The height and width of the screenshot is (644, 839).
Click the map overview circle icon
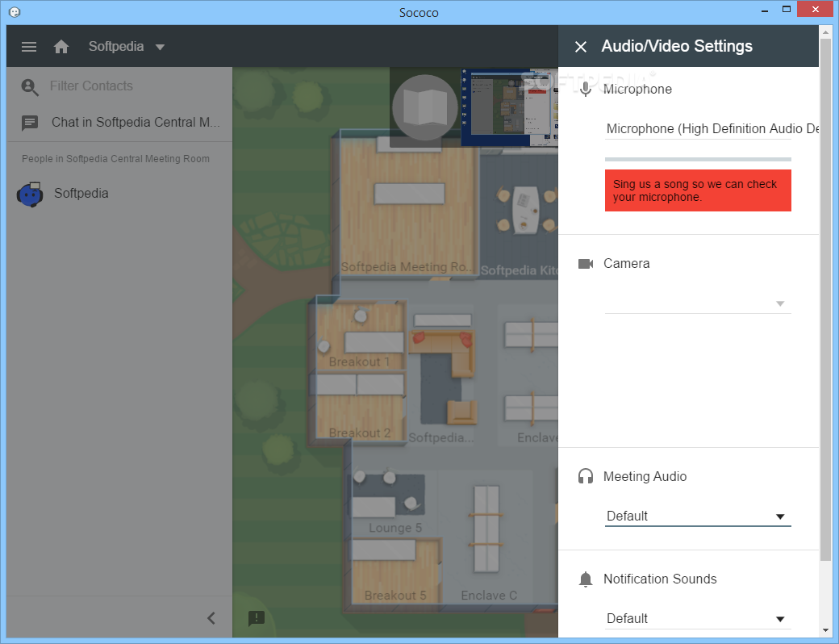(425, 107)
